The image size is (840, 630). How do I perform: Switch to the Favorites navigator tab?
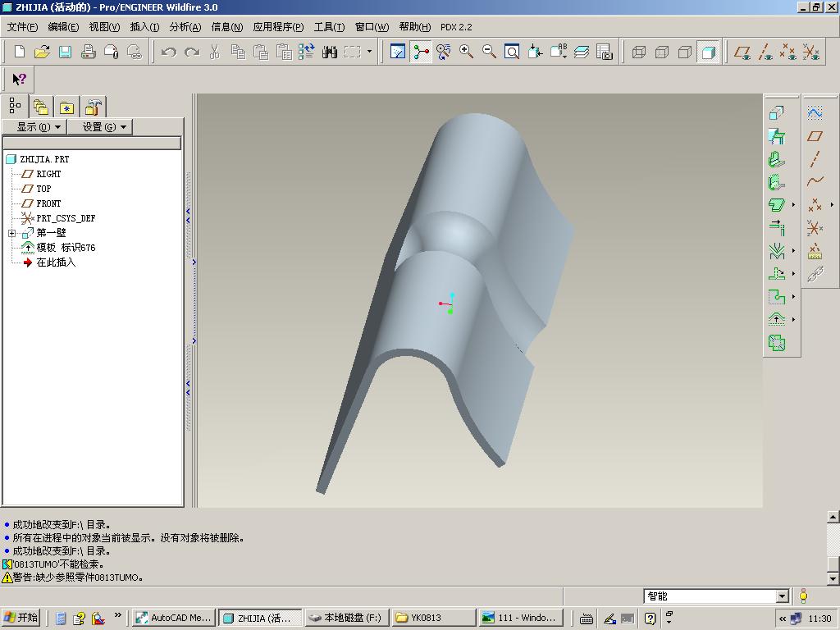(66, 107)
